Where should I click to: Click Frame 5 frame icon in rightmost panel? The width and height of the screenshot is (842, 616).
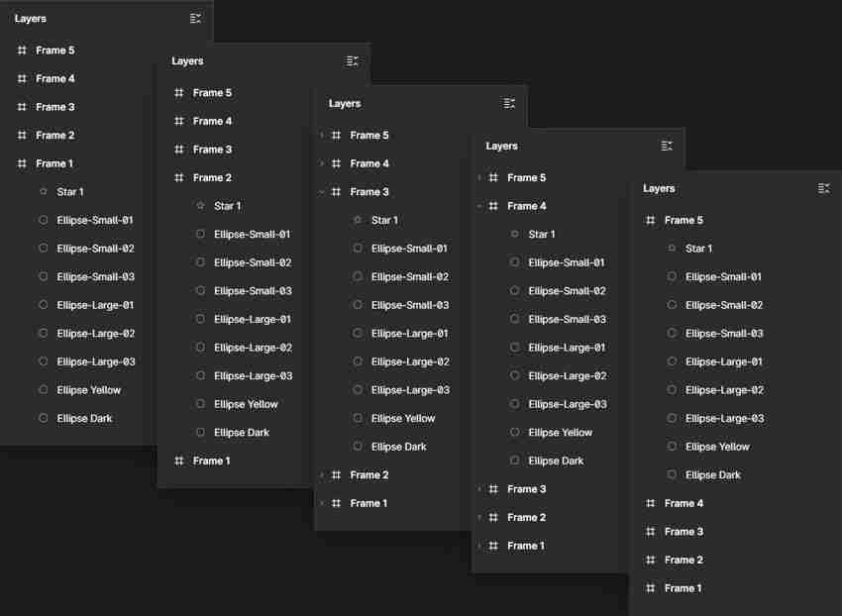(x=650, y=220)
